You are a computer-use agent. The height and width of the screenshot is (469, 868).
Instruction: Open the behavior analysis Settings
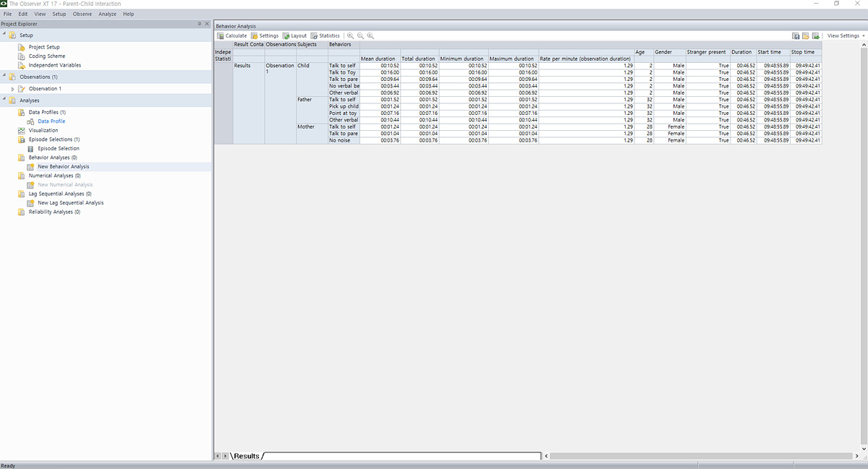pyautogui.click(x=265, y=35)
